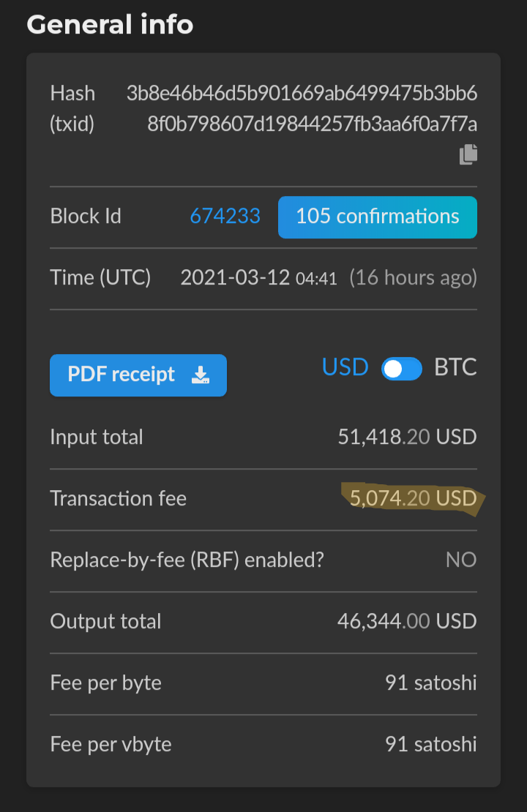Screen dimensions: 527x812
Task: Click the transaction hash first line
Action: (302, 93)
